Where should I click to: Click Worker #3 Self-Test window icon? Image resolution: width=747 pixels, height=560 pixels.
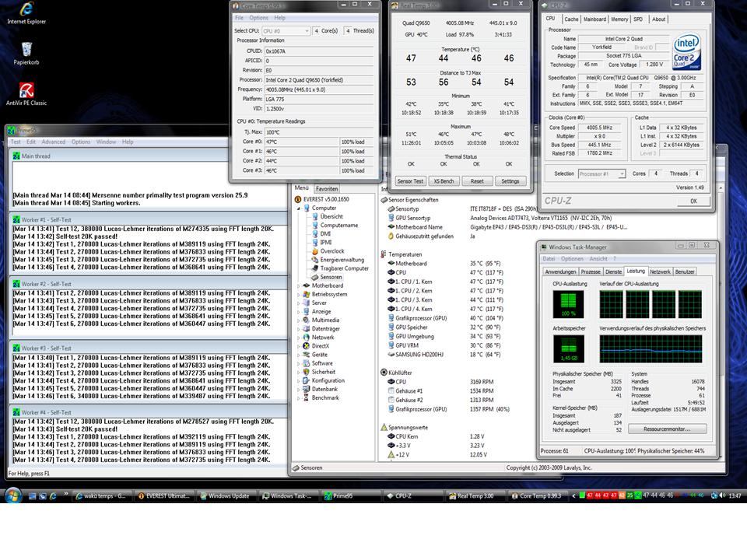point(16,348)
